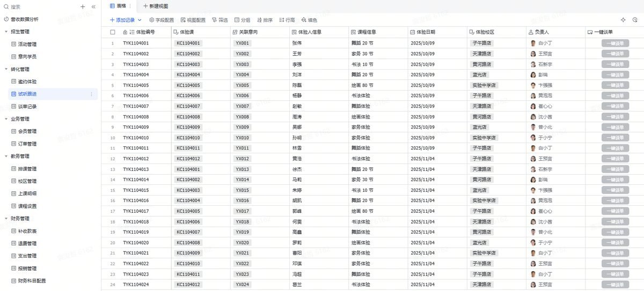
Task: Open 字段配置 field settings
Action: click(162, 20)
